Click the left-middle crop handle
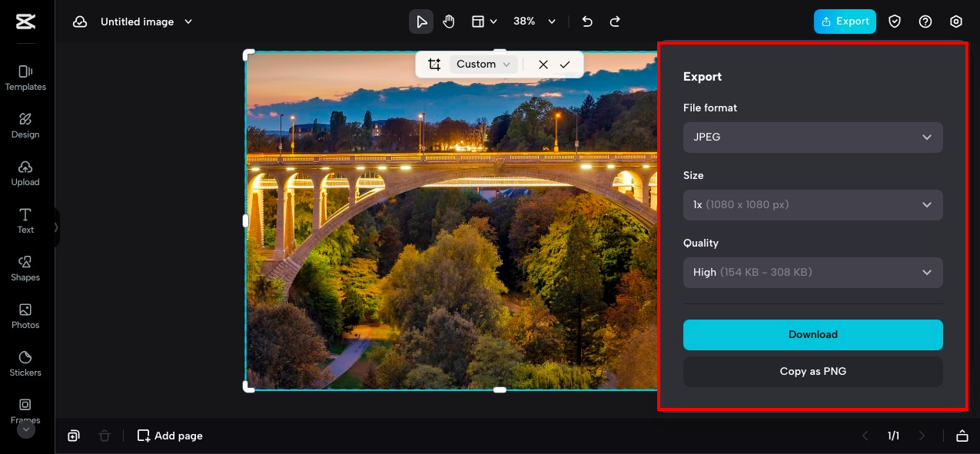The image size is (980, 454). pyautogui.click(x=246, y=220)
